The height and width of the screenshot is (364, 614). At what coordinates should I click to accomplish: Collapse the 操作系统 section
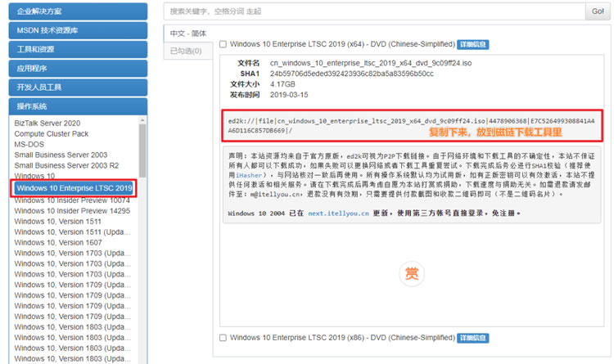(x=78, y=106)
